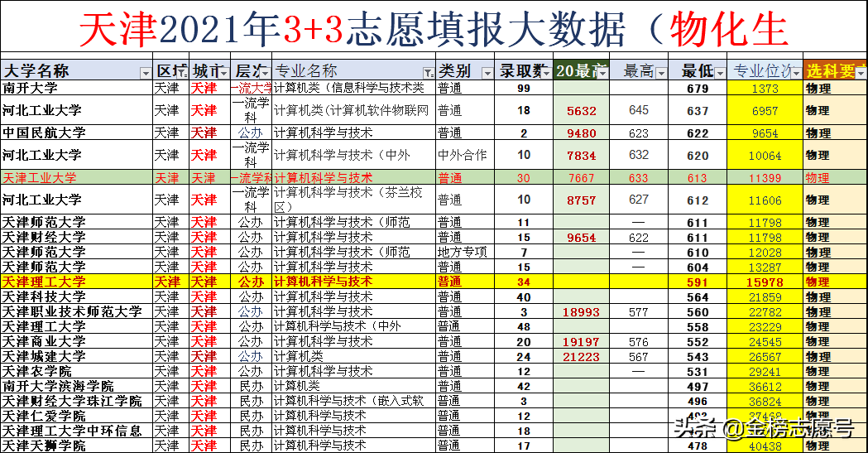Select the red 8757 value cell

581,200
